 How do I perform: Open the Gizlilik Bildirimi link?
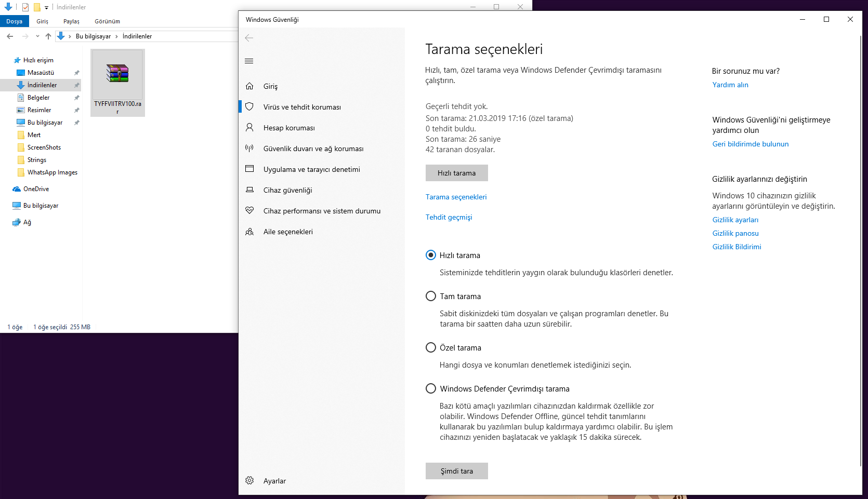coord(737,247)
